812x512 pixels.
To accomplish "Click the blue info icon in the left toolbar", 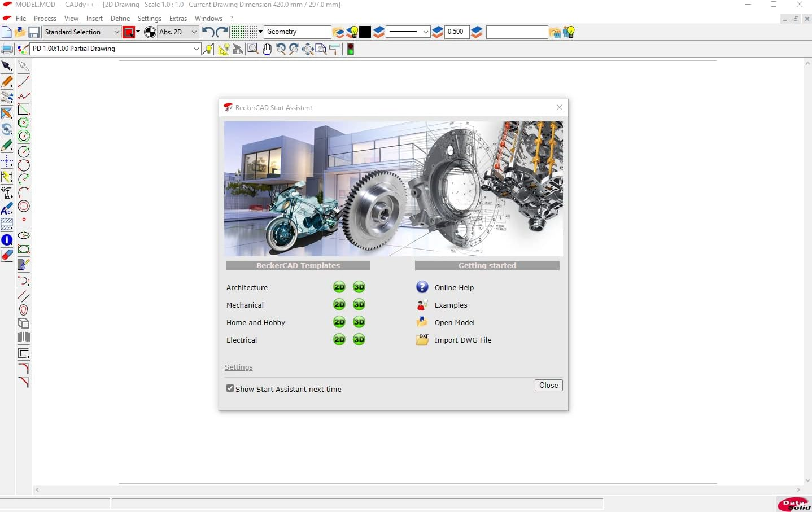I will (x=6, y=240).
